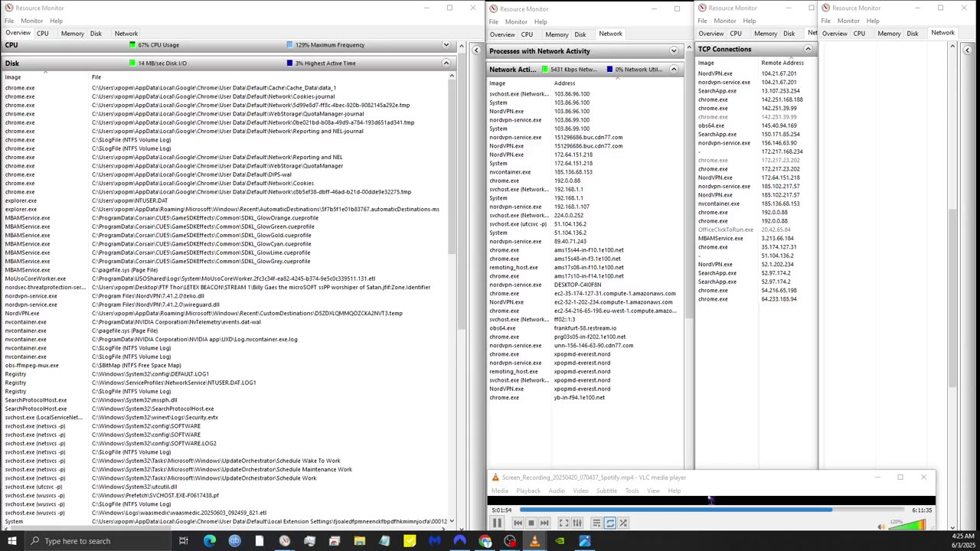
Task: Open the VLC Playback menu
Action: (x=528, y=491)
